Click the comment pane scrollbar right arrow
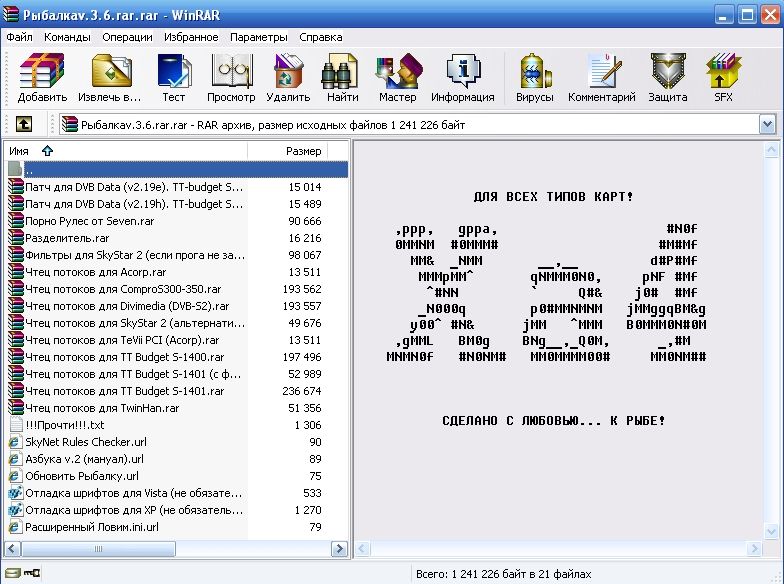This screenshot has width=784, height=584. [x=755, y=548]
